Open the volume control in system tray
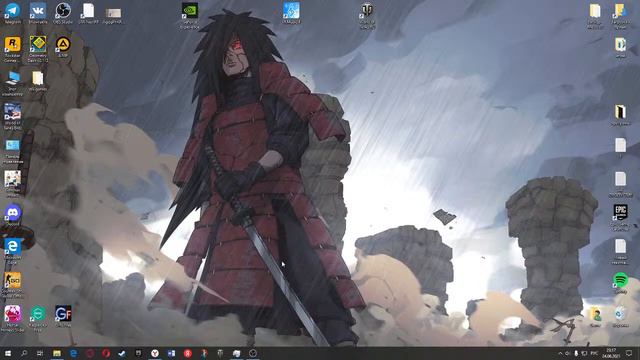This screenshot has height=360, width=640. click(x=567, y=353)
